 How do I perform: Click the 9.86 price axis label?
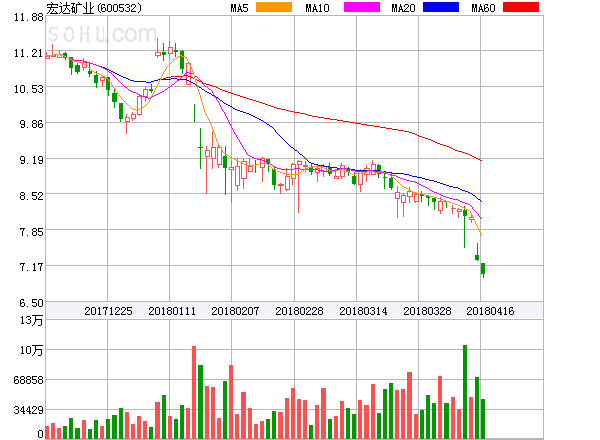point(31,124)
